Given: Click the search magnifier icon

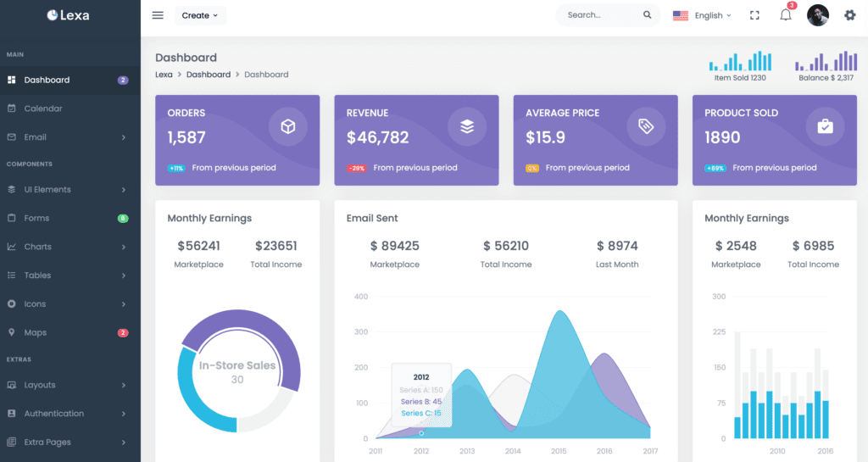Looking at the screenshot, I should tap(647, 15).
